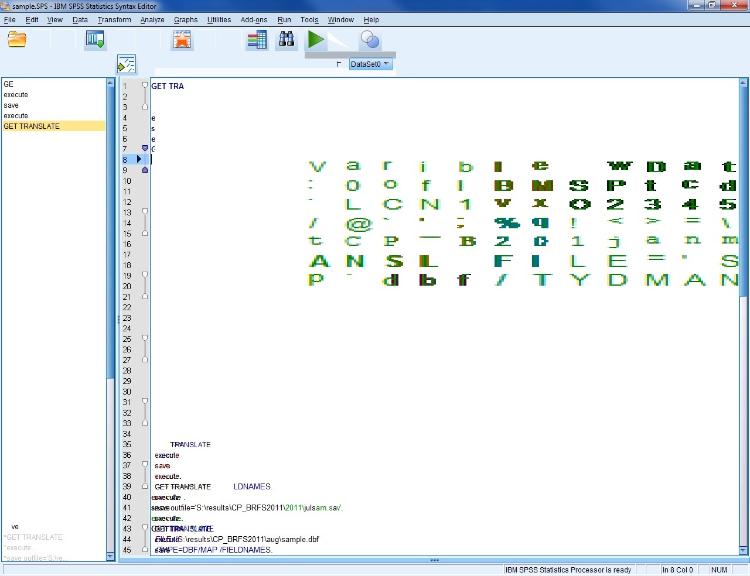The height and width of the screenshot is (576, 750).
Task: Open the Analyze menu
Action: pos(152,19)
